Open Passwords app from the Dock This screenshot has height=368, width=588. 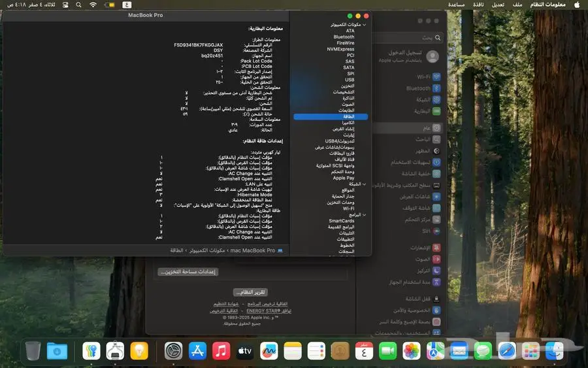pos(91,351)
